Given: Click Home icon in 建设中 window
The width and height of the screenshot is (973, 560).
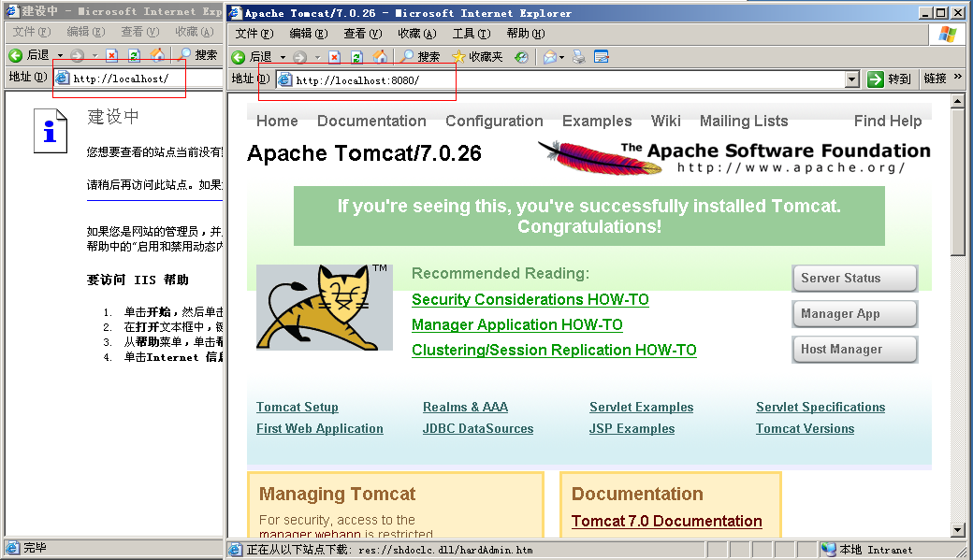Looking at the screenshot, I should tap(157, 56).
